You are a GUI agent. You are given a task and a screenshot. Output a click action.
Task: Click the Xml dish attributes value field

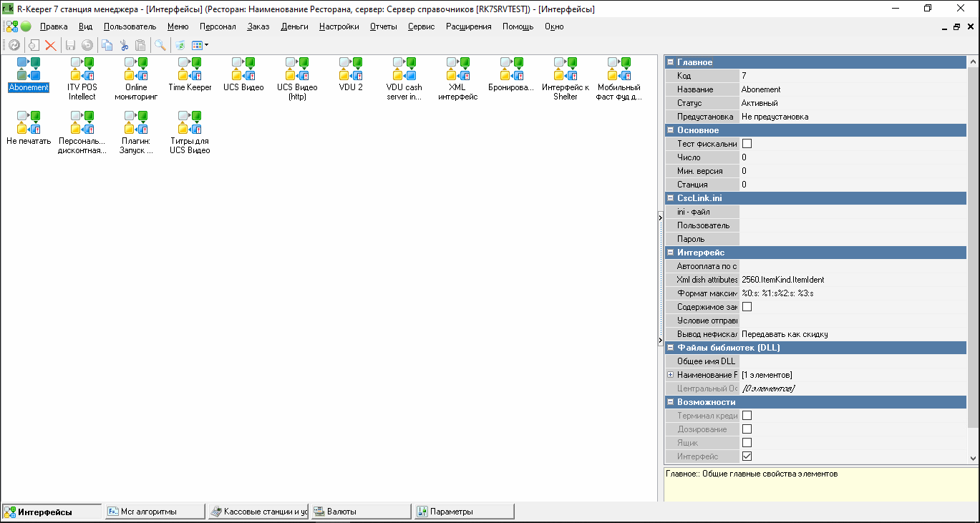tap(853, 280)
